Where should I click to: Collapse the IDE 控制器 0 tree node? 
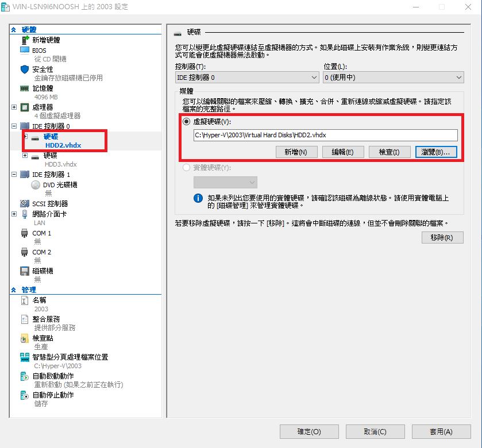14,126
